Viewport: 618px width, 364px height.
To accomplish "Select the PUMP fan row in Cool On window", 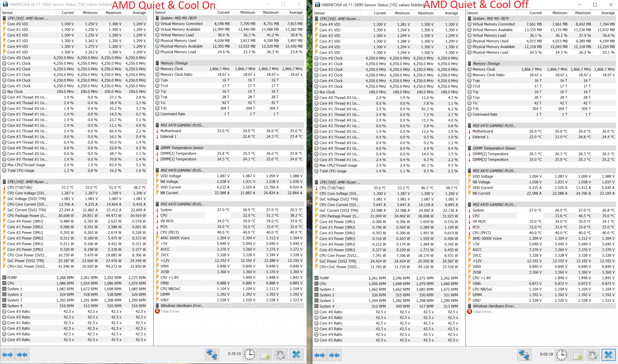I will (12, 278).
